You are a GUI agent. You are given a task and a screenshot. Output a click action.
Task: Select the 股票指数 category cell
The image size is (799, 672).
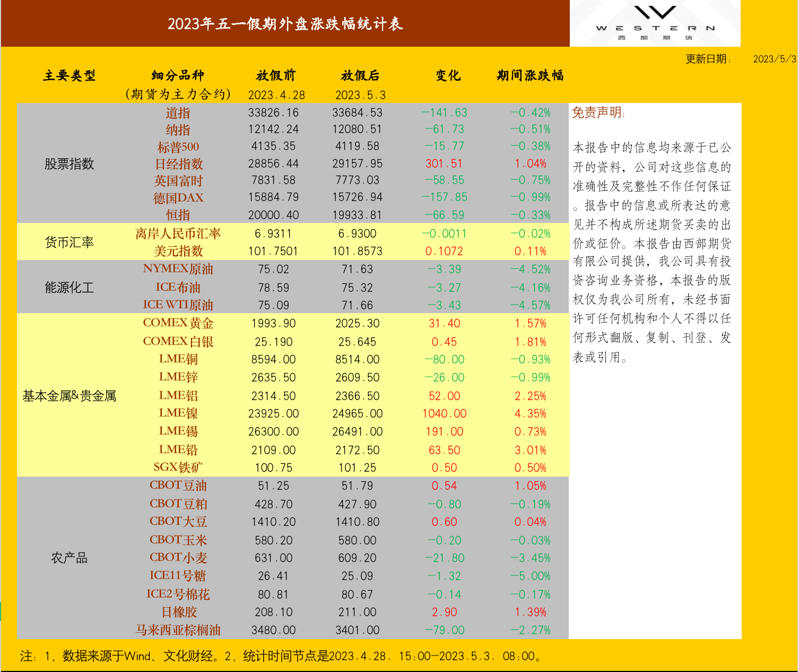tap(70, 163)
